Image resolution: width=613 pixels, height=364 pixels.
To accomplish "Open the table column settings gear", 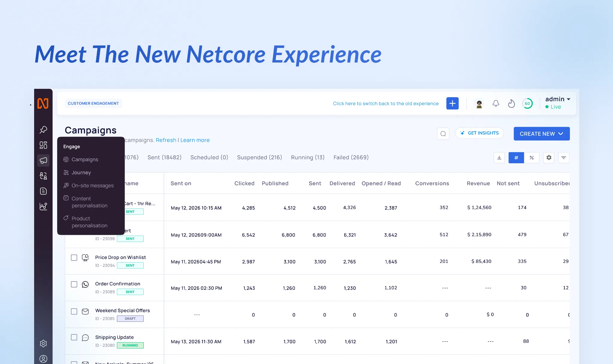I will pos(549,158).
